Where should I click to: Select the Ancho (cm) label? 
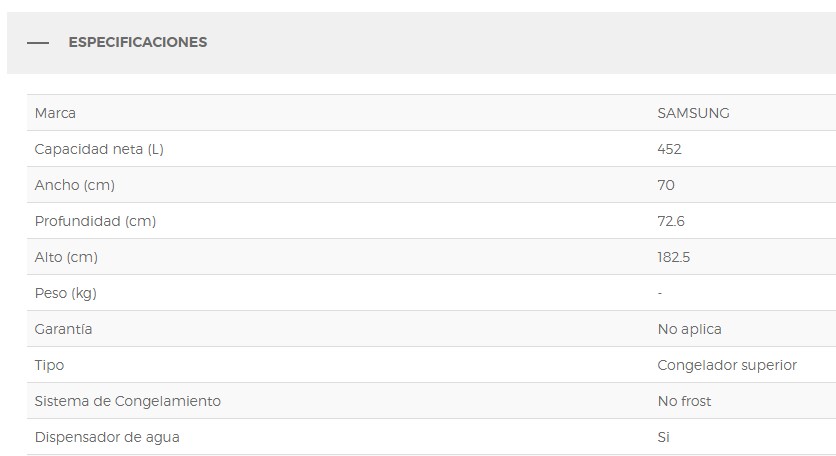coord(75,185)
